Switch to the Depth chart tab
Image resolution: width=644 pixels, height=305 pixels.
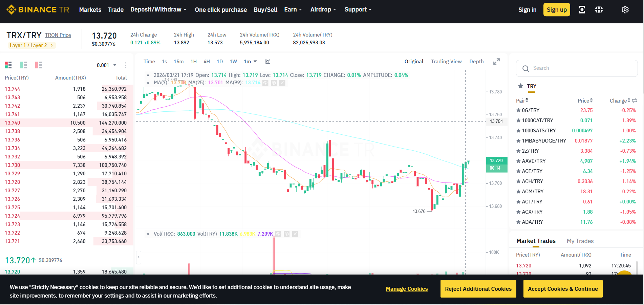click(476, 62)
